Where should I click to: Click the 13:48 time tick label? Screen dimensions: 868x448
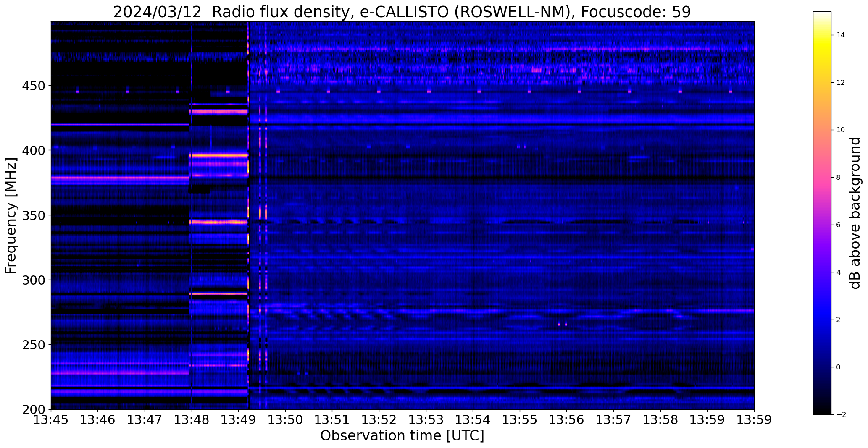point(192,420)
